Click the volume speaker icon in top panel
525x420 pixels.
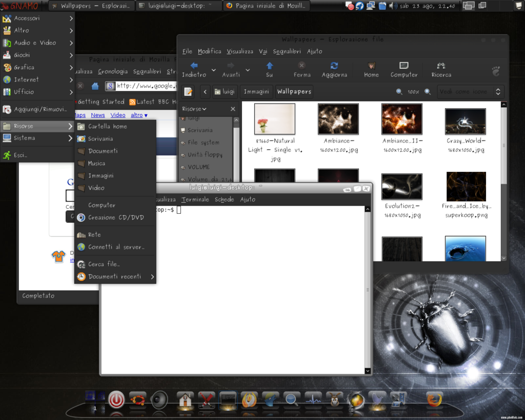(392, 6)
